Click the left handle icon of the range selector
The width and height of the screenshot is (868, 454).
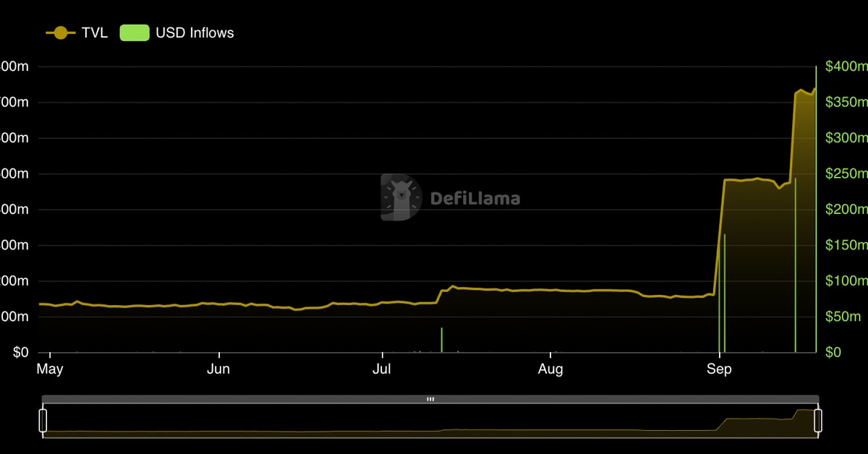[43, 419]
